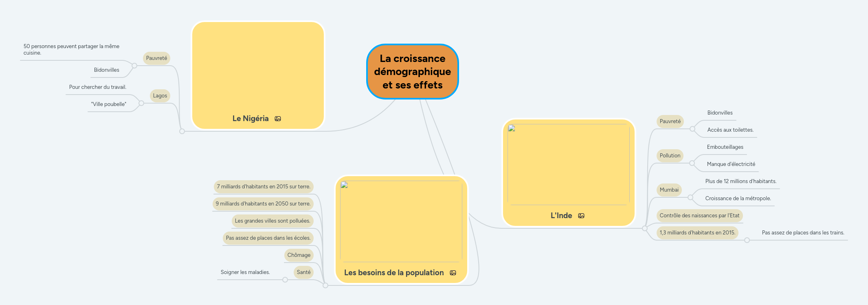868x305 pixels.
Task: Click the text Manque d'électricité
Action: 731,164
